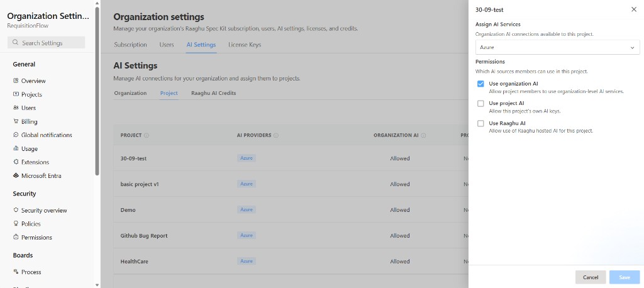Click the Billing cart icon
This screenshot has width=644, height=288.
pos(16,121)
